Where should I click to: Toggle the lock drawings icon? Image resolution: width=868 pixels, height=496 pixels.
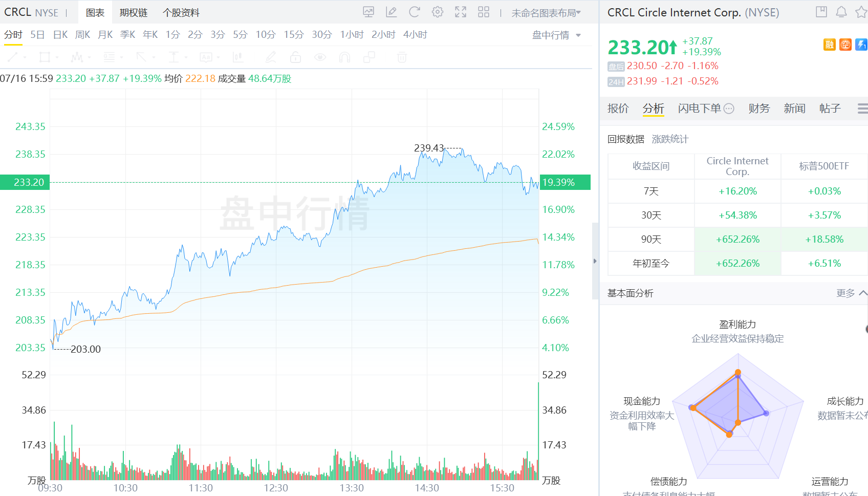(x=295, y=57)
